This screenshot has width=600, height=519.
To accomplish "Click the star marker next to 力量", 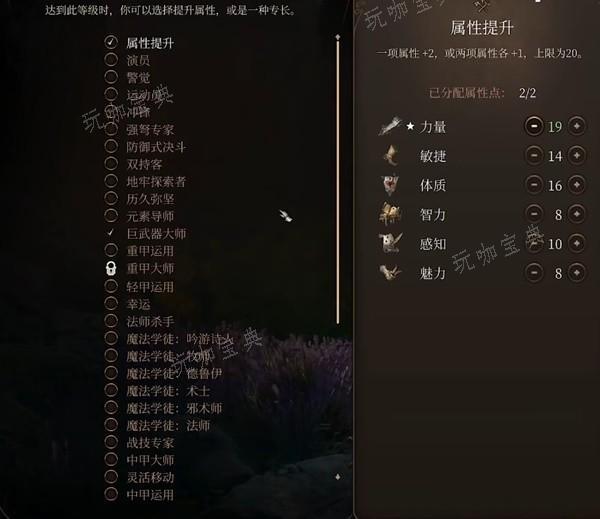I will (x=410, y=126).
